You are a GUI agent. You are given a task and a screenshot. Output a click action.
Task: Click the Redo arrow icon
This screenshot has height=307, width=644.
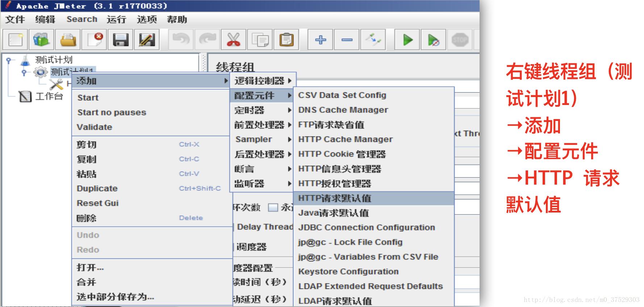207,39
